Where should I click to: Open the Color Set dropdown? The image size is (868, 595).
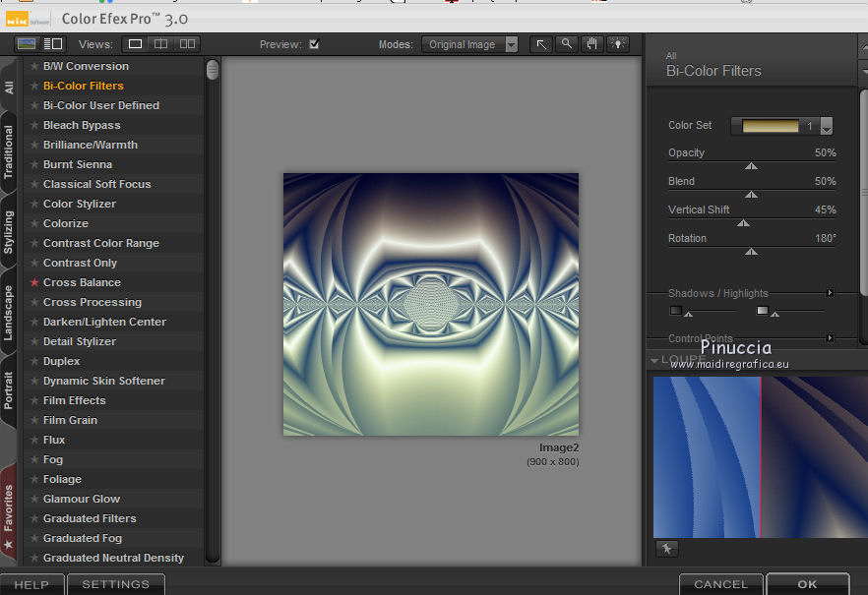tap(826, 126)
